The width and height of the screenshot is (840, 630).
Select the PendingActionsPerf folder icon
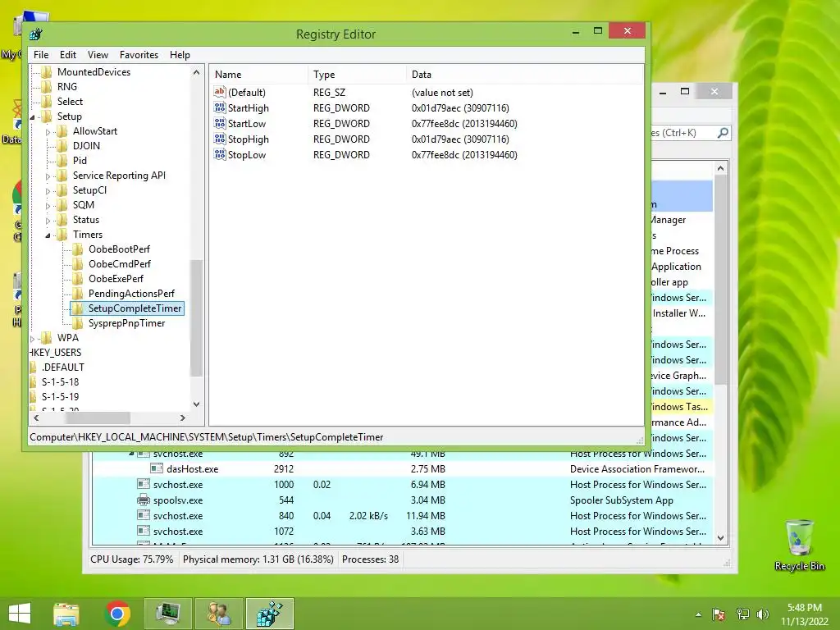pos(78,294)
